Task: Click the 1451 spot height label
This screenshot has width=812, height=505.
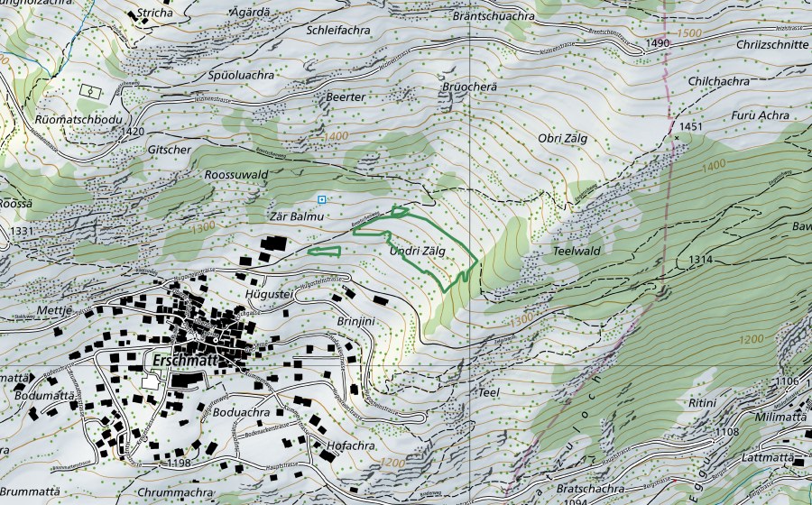Action: [691, 127]
